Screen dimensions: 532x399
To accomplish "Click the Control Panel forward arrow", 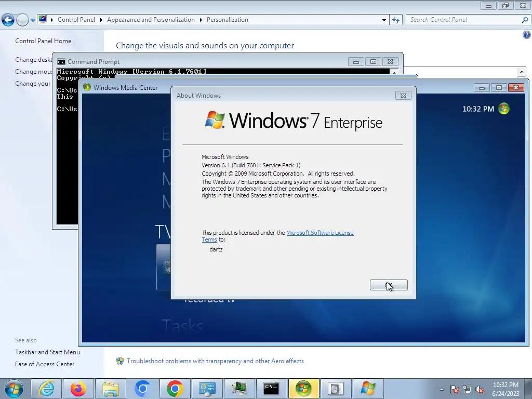I will pos(22,20).
